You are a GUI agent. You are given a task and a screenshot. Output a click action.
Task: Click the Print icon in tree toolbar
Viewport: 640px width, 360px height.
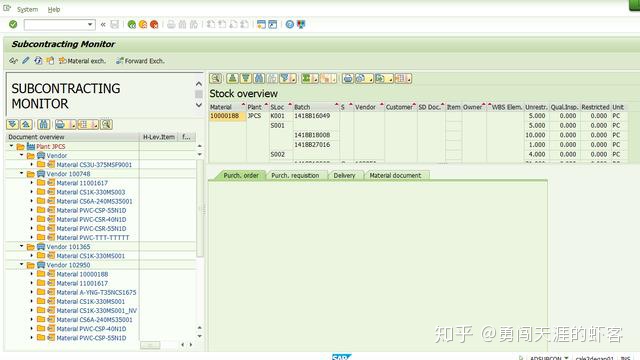pos(60,124)
